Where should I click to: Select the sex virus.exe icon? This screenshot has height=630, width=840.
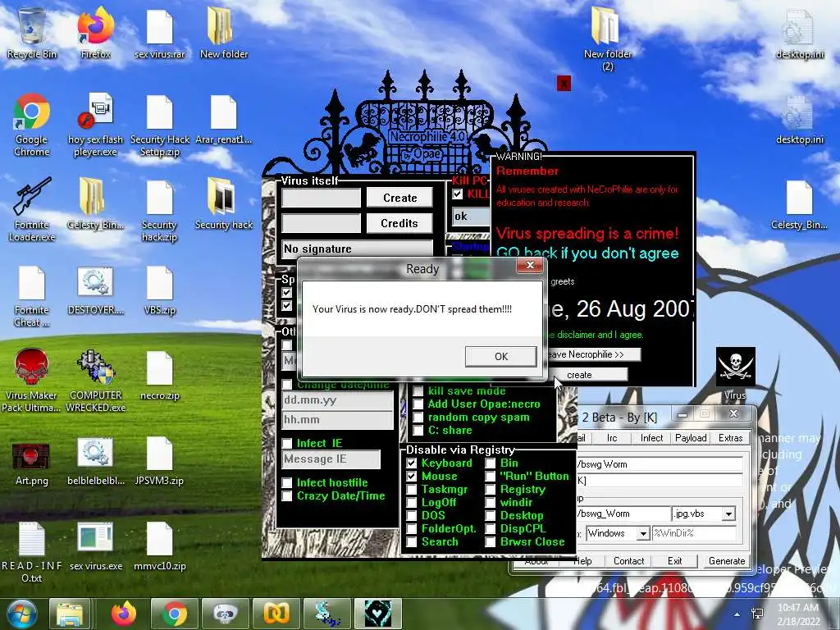click(x=95, y=546)
